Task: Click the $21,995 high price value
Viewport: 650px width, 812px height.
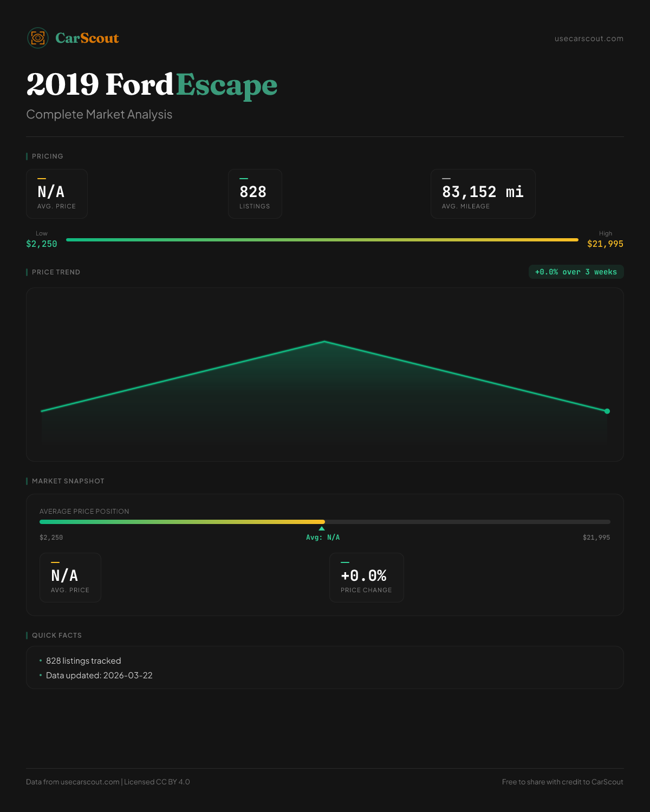Action: [605, 244]
